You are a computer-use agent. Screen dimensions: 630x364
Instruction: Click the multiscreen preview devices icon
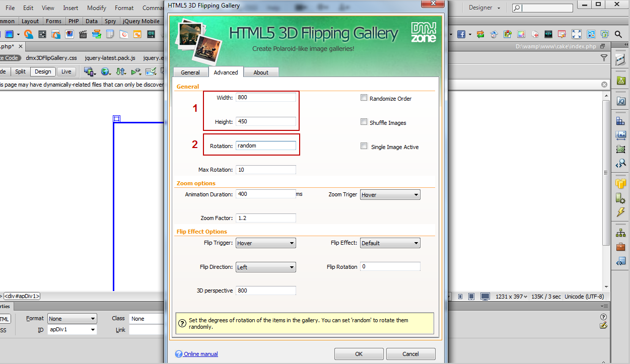[90, 71]
